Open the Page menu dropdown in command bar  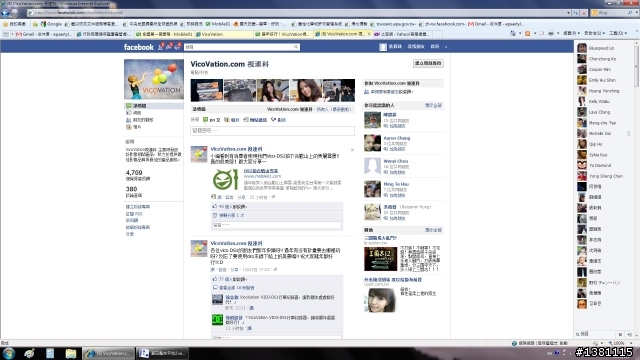[x=571, y=33]
